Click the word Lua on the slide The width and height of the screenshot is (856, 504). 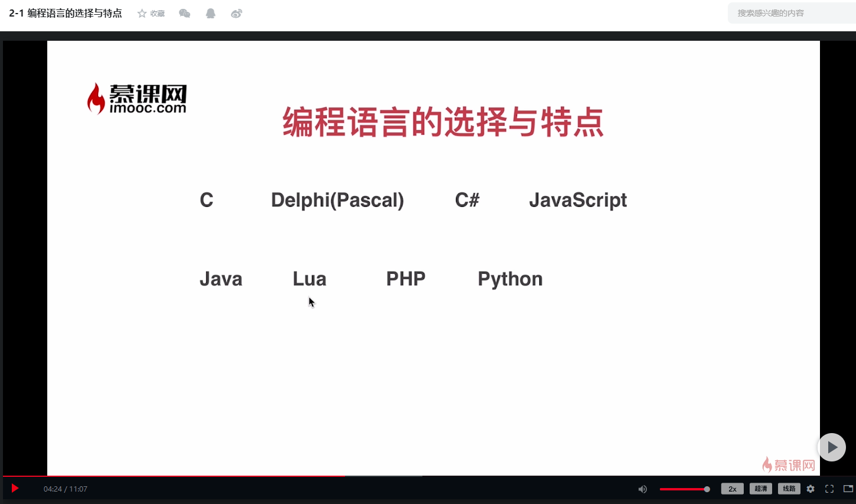point(310,279)
